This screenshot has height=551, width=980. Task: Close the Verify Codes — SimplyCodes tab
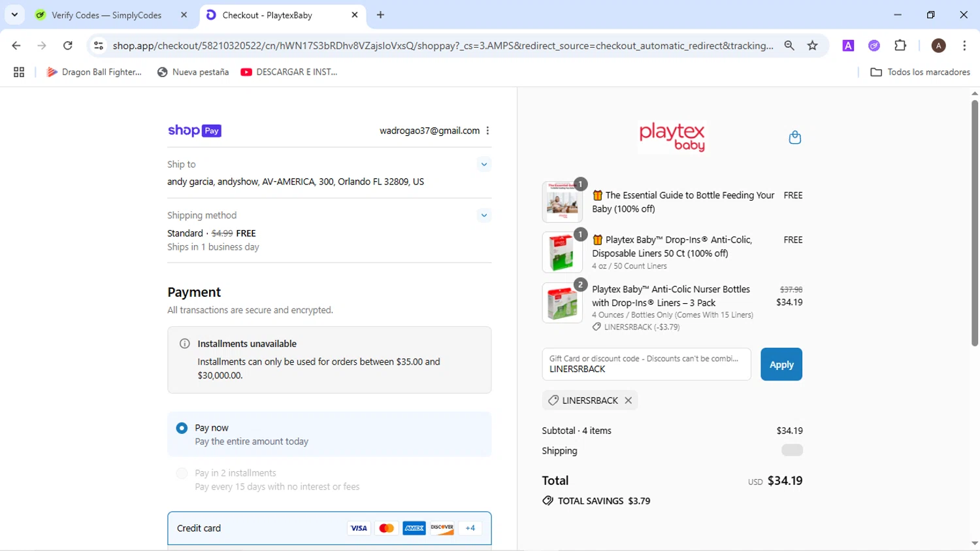point(184,15)
